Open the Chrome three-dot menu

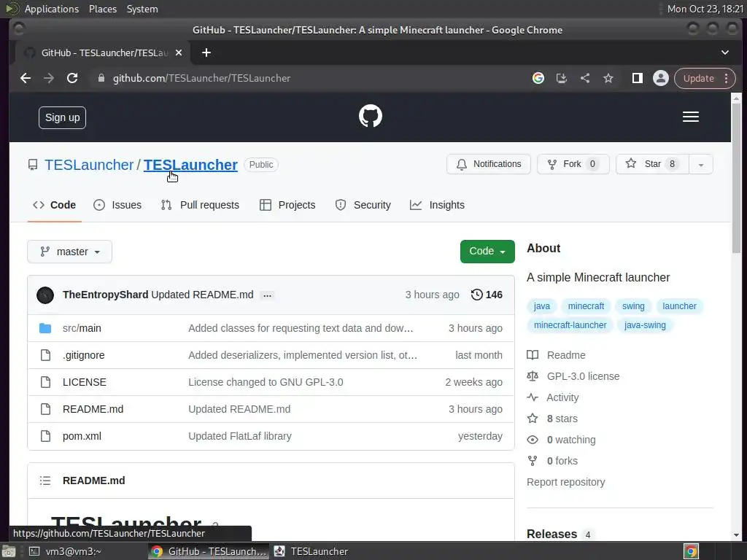coord(727,78)
